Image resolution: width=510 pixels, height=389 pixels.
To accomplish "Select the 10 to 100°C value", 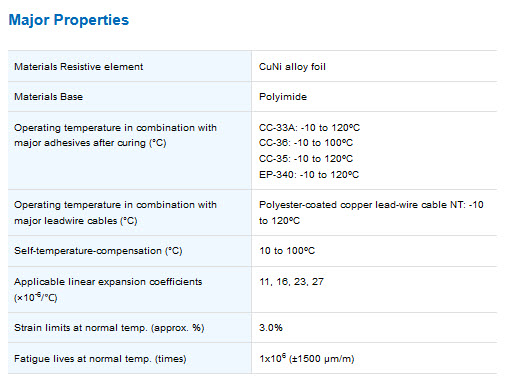I will click(287, 251).
